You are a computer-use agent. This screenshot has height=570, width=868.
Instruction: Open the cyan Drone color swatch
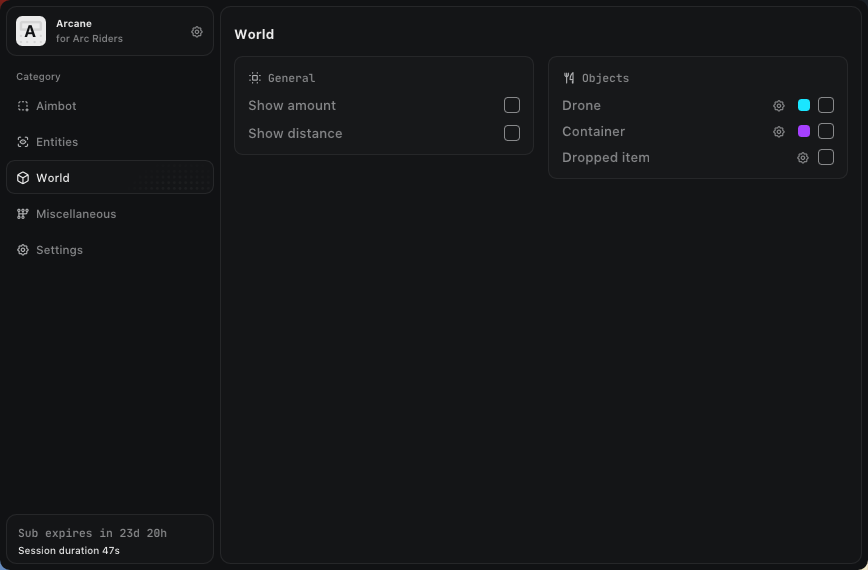pos(804,105)
